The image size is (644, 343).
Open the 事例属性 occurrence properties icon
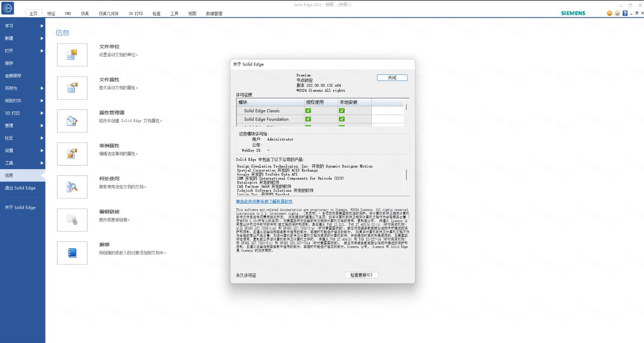(x=72, y=154)
